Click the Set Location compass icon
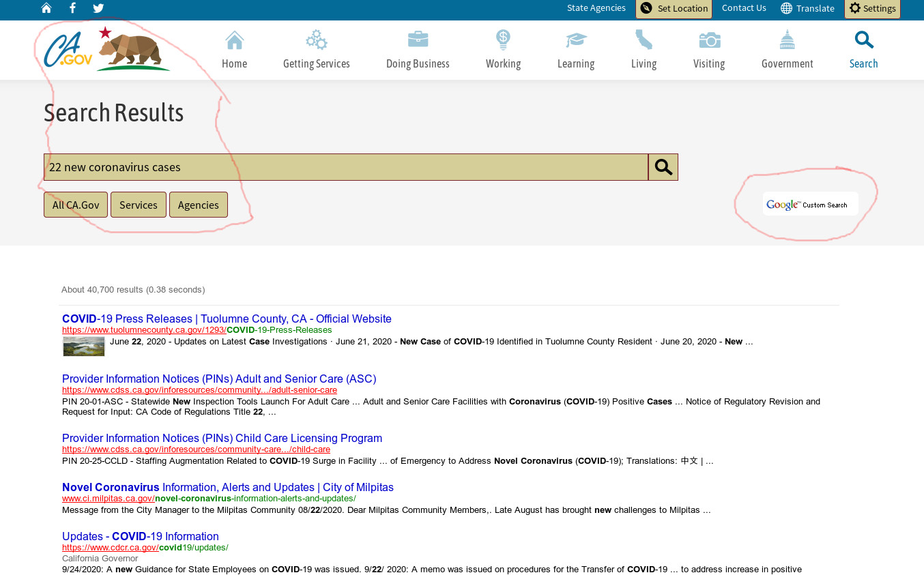924x575 pixels. click(646, 8)
